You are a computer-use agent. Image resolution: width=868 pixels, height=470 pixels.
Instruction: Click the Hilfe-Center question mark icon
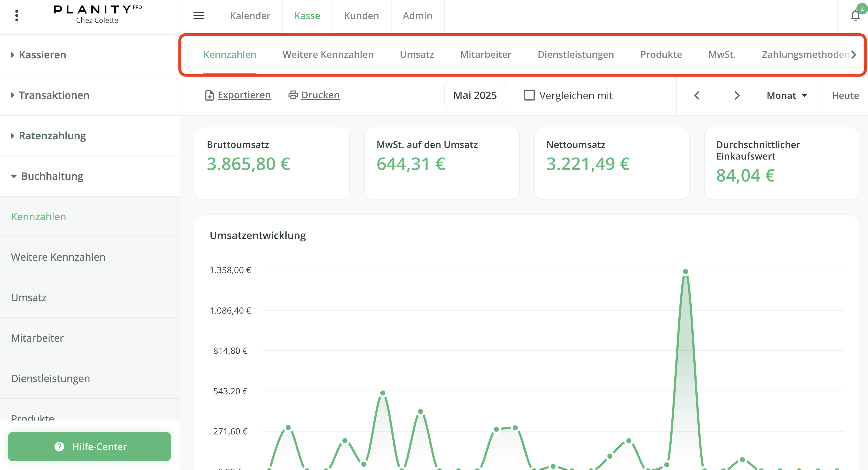point(59,446)
